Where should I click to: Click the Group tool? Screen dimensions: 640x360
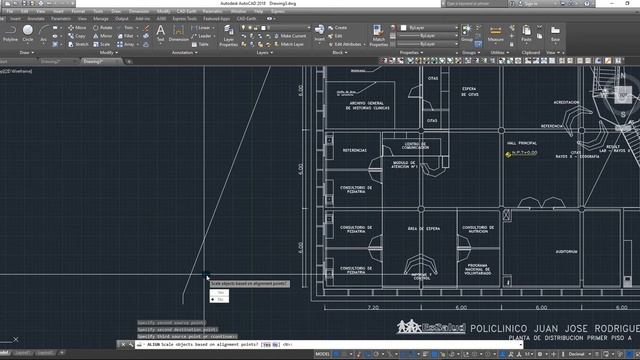point(467,33)
